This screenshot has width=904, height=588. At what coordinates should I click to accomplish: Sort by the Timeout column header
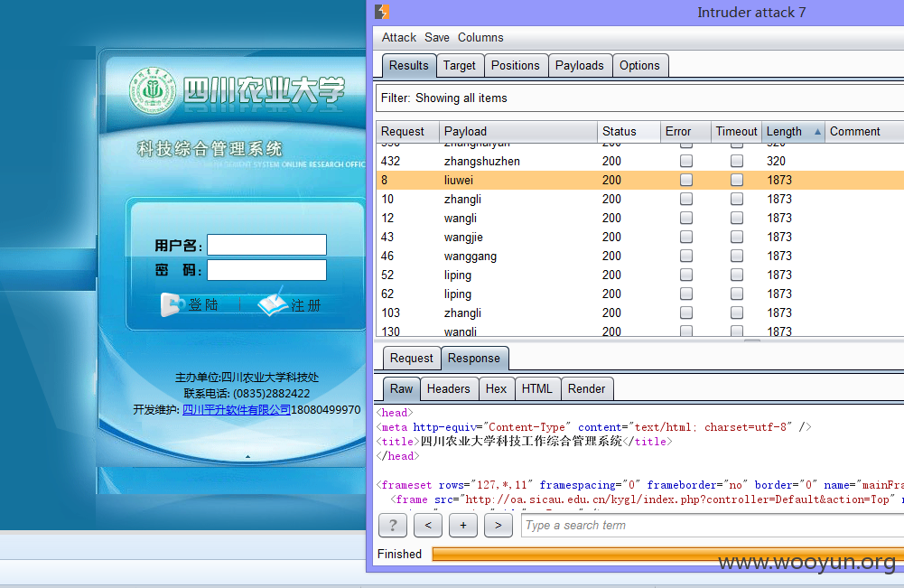[x=736, y=132]
